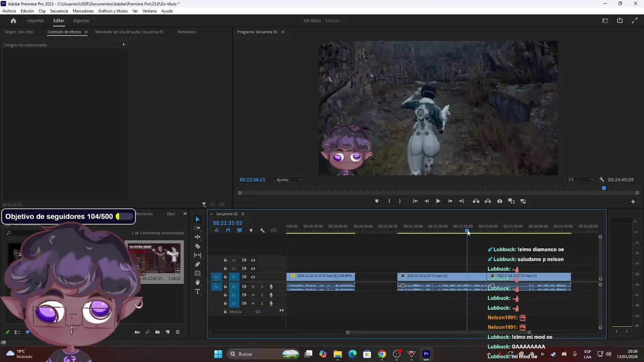Click the Play button in Program monitor
This screenshot has height=362, width=644.
pos(438,201)
